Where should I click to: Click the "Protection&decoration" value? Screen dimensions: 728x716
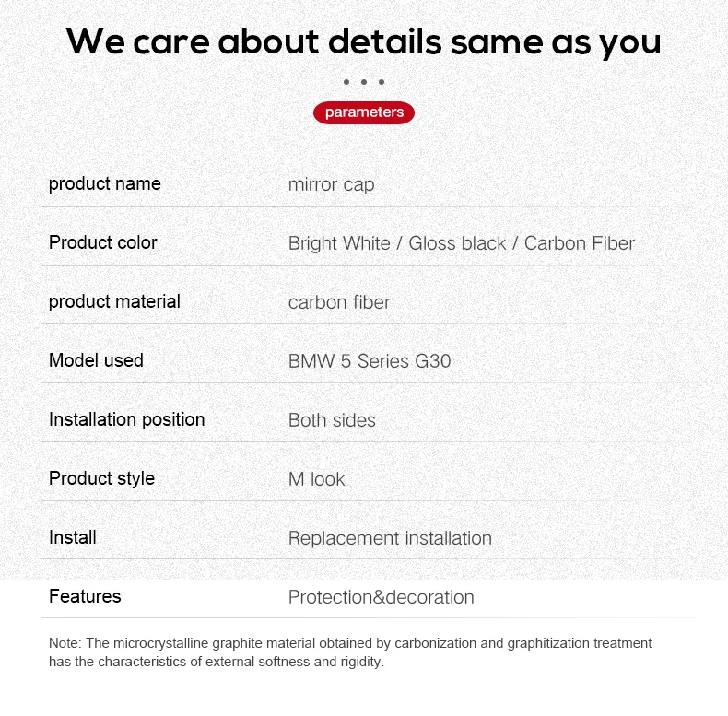381,597
